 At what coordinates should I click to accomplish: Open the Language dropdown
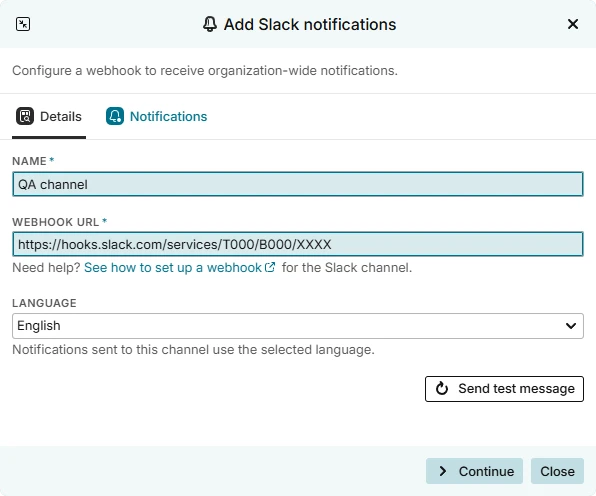pyautogui.click(x=298, y=326)
